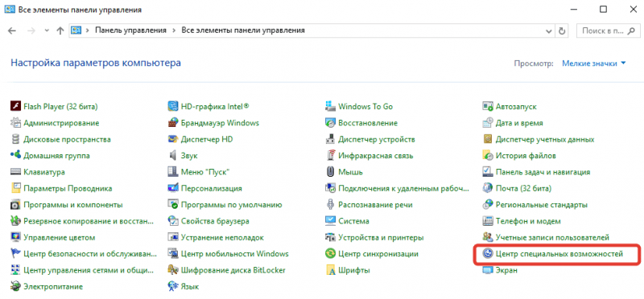Open the Учетные записи пользователей link
Image resolution: width=644 pixels, height=299 pixels.
click(x=552, y=237)
